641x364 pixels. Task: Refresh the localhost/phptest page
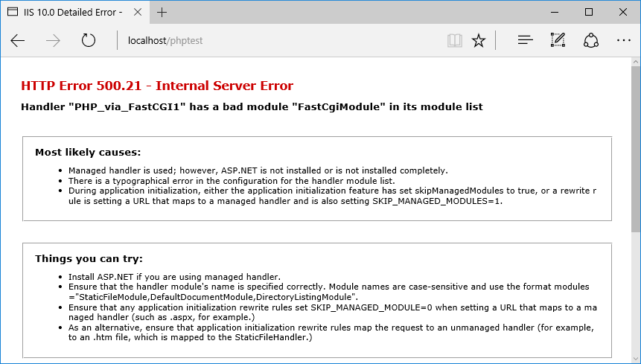coord(89,40)
